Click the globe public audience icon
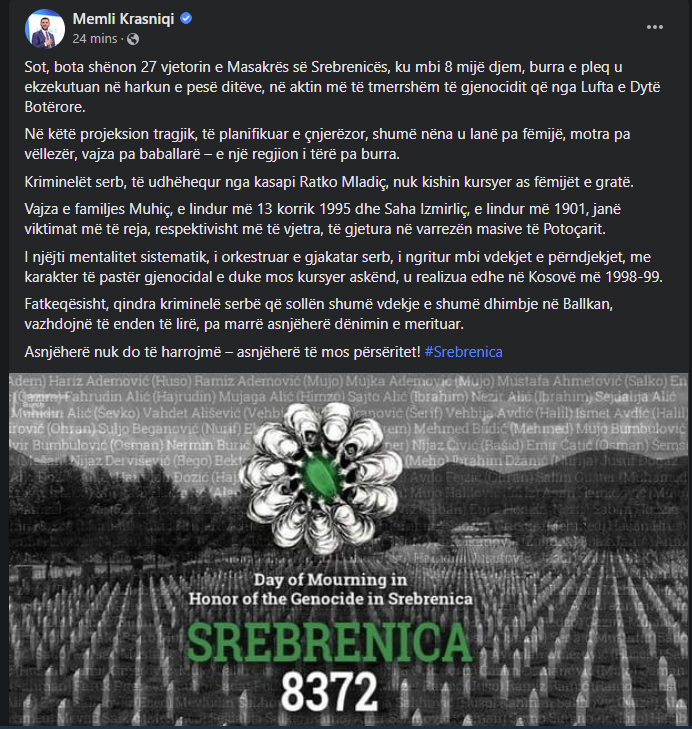The width and height of the screenshot is (692, 729). (x=133, y=39)
